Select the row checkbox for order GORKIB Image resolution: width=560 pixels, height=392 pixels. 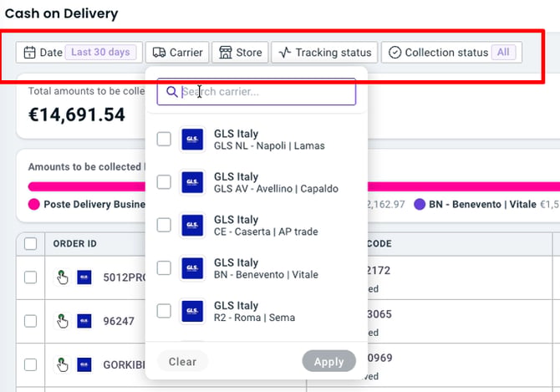point(30,365)
